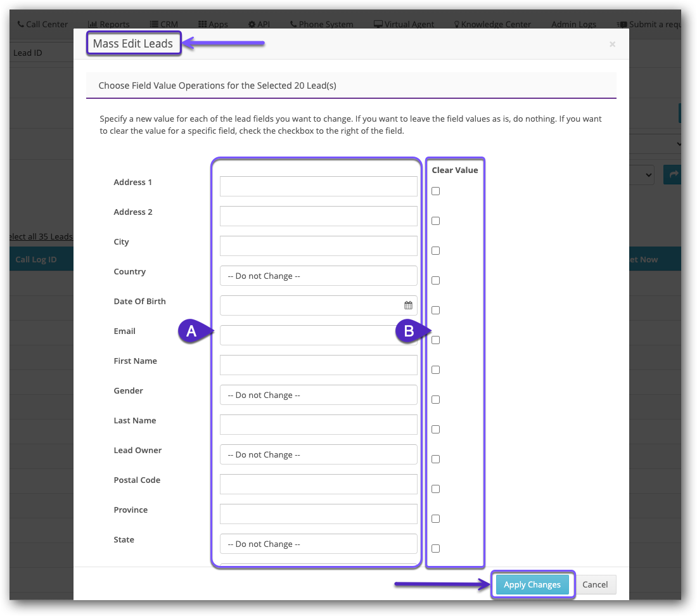Open the Virtual Agent menu
The width and height of the screenshot is (697, 616).
click(404, 24)
